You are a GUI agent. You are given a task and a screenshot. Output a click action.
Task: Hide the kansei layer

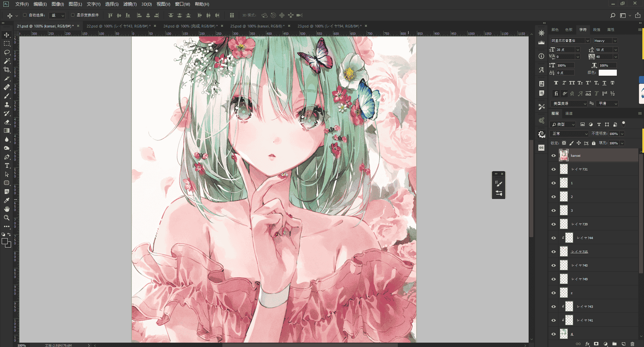[x=553, y=155]
